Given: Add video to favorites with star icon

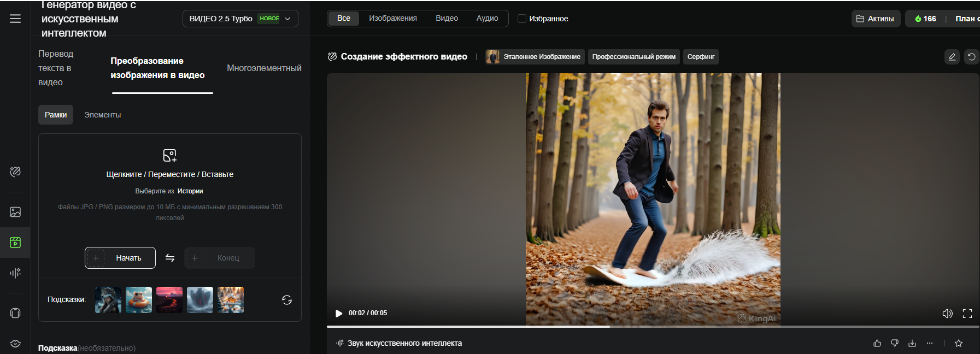Looking at the screenshot, I should coord(959,343).
